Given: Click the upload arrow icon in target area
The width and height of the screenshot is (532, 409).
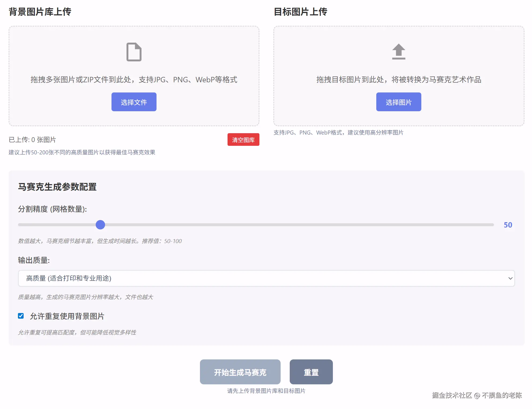Looking at the screenshot, I should (399, 51).
